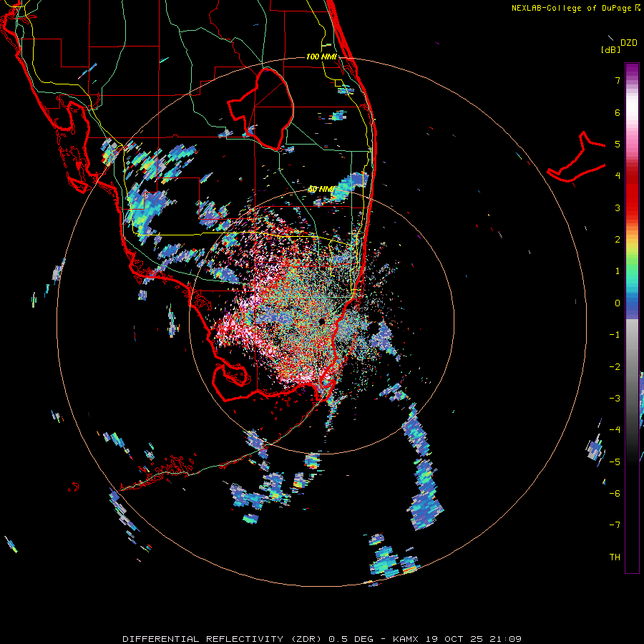Select the -6 dB scale label
Image resolution: width=644 pixels, height=644 pixels.
(615, 494)
